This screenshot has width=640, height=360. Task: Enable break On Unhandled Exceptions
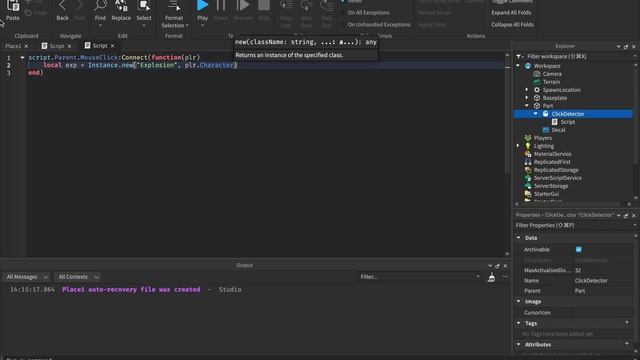click(x=343, y=24)
